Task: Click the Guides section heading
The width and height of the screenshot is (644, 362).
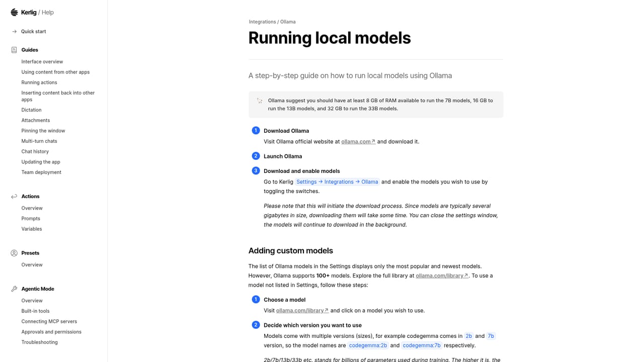Action: click(x=30, y=50)
